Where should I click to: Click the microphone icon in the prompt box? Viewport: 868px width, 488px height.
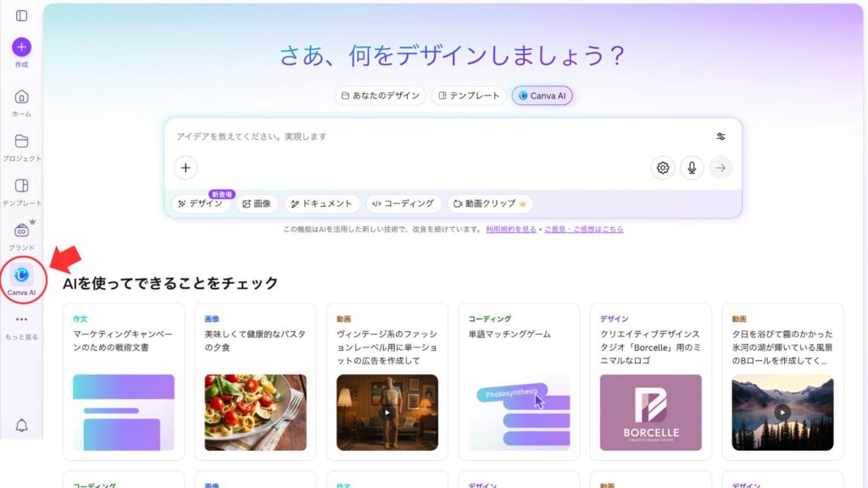point(692,168)
